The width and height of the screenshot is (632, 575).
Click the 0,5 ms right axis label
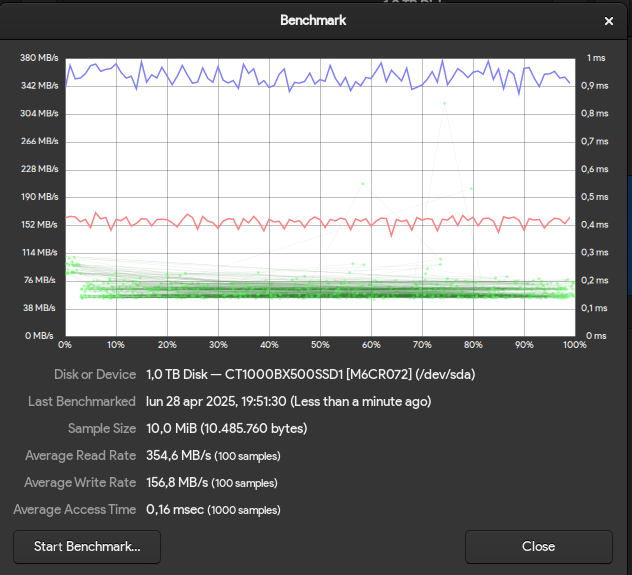point(595,197)
